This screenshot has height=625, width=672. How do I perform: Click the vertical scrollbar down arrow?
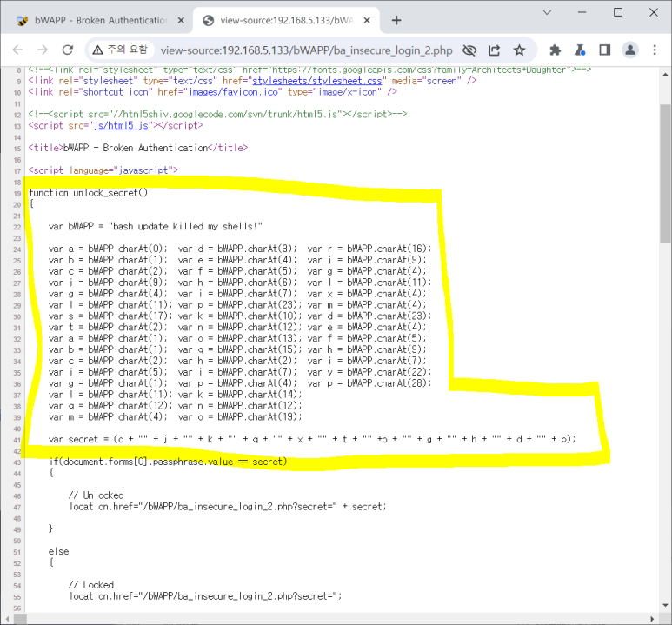point(665,605)
